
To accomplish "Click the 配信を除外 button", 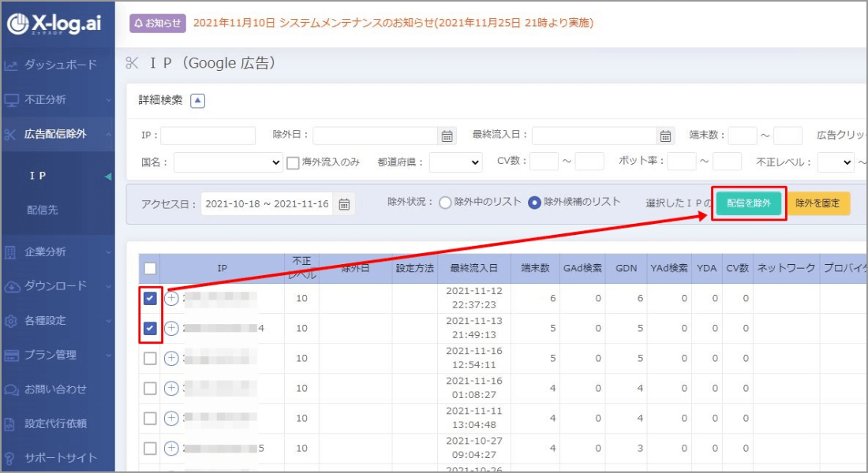I will pos(748,203).
